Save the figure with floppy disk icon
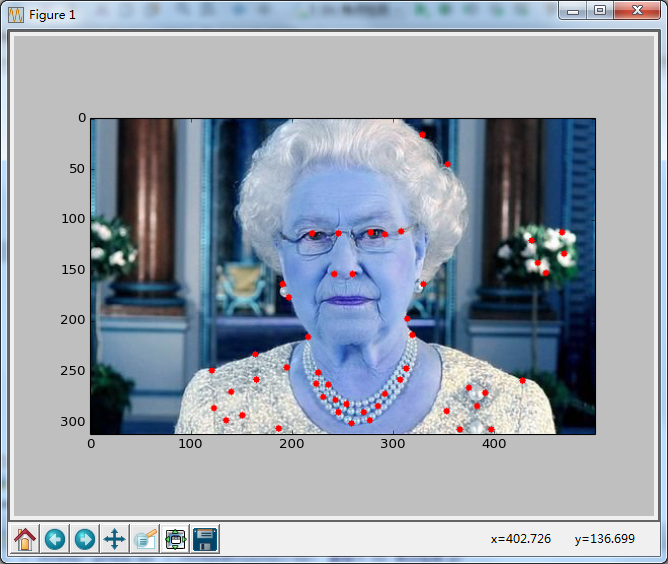Image resolution: width=668 pixels, height=564 pixels. [x=205, y=539]
